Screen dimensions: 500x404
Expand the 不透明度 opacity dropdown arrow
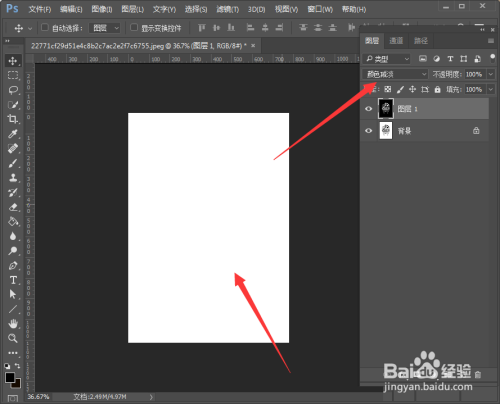(x=491, y=74)
